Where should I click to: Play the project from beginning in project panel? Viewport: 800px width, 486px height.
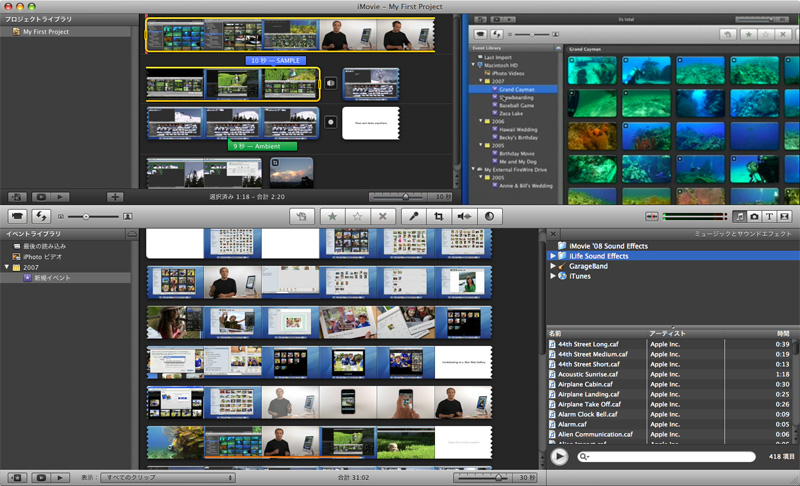pos(60,197)
